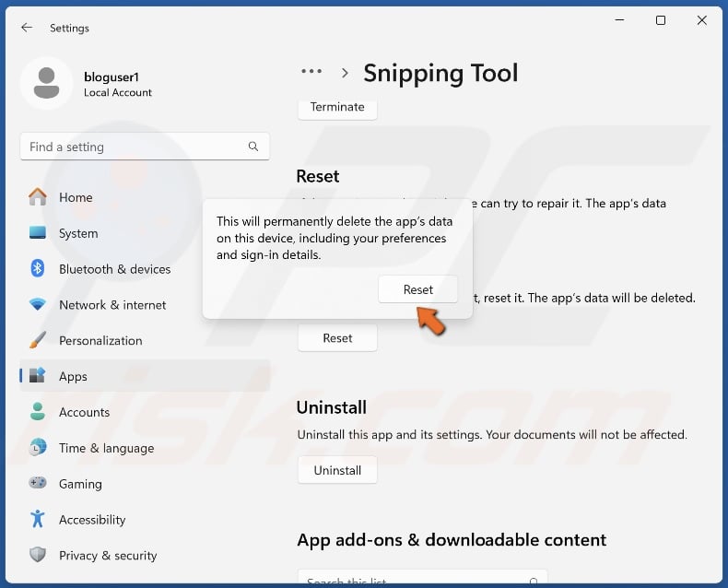Click the search magnifier icon
The image size is (728, 588).
coord(253,147)
